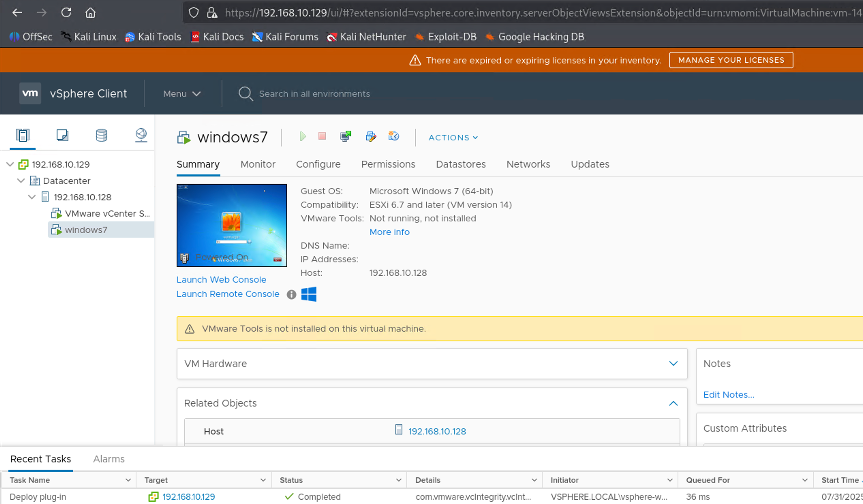
Task: Open the VMs and Templates inventory view
Action: click(62, 135)
